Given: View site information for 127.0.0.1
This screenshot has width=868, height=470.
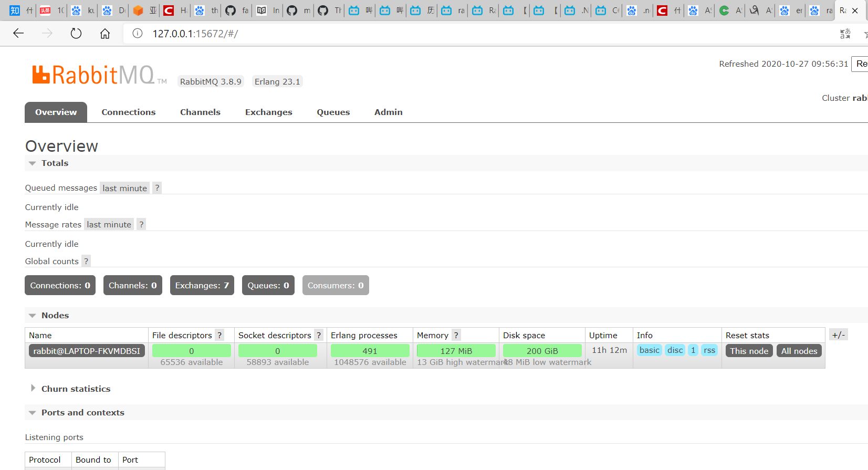Looking at the screenshot, I should pos(138,34).
